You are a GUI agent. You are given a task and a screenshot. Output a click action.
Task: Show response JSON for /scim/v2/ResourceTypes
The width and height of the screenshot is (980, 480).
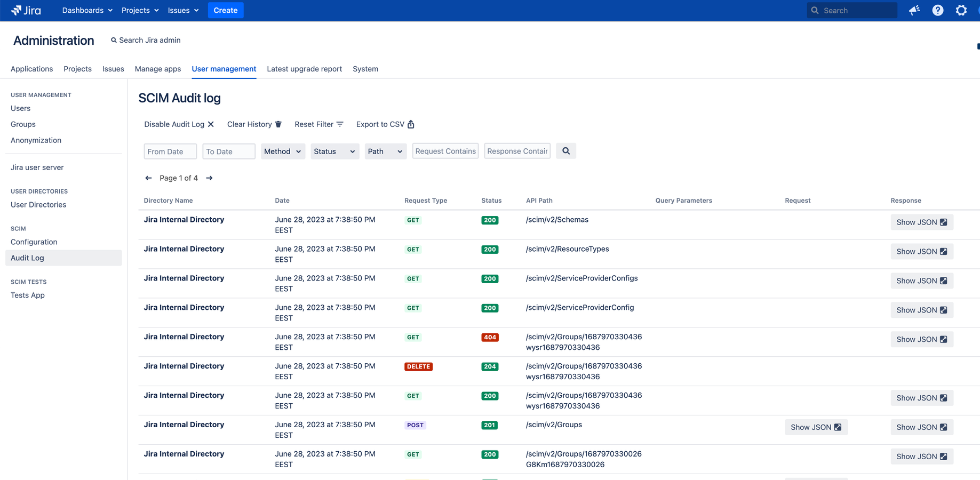click(x=922, y=252)
